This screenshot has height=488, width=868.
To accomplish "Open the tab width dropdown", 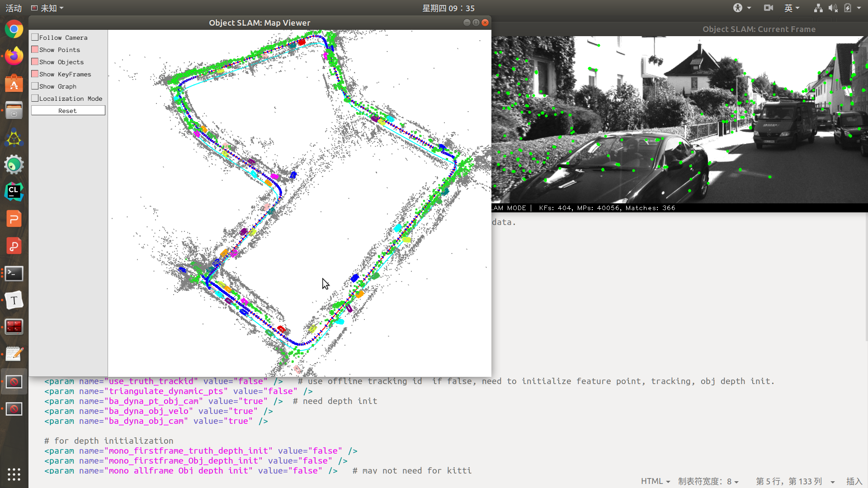I will (x=708, y=481).
